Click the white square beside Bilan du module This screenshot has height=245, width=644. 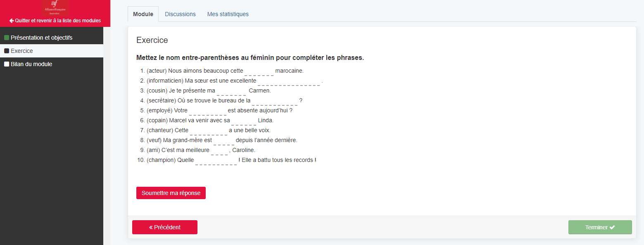[x=7, y=64]
